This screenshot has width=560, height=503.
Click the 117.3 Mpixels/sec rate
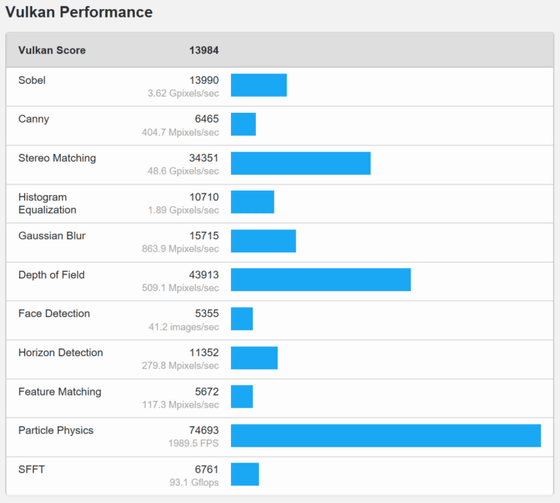pos(180,405)
